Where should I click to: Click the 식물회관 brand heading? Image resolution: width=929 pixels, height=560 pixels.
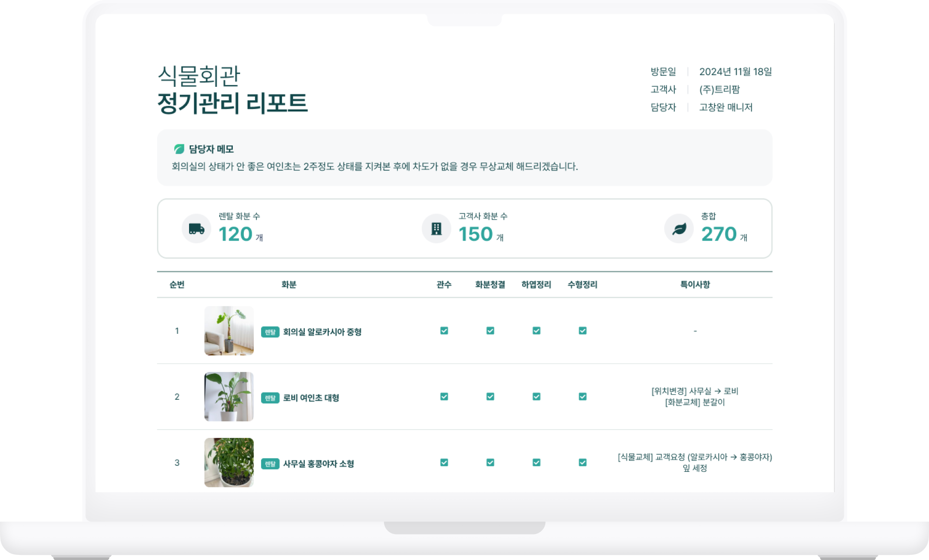click(x=199, y=76)
